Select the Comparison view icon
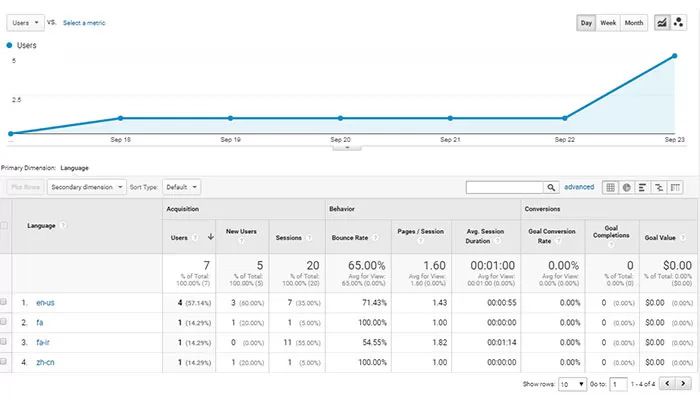 click(659, 188)
